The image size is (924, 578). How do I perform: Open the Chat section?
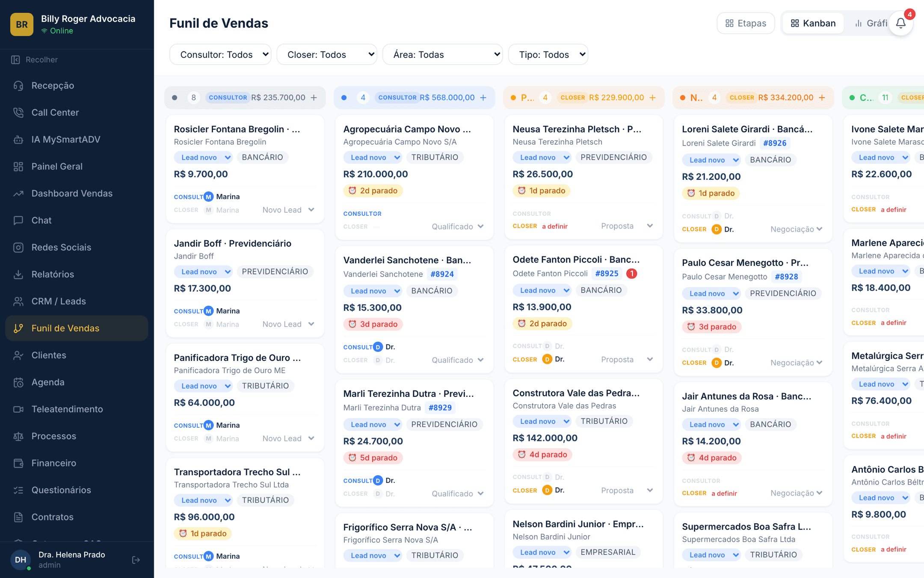[77, 220]
